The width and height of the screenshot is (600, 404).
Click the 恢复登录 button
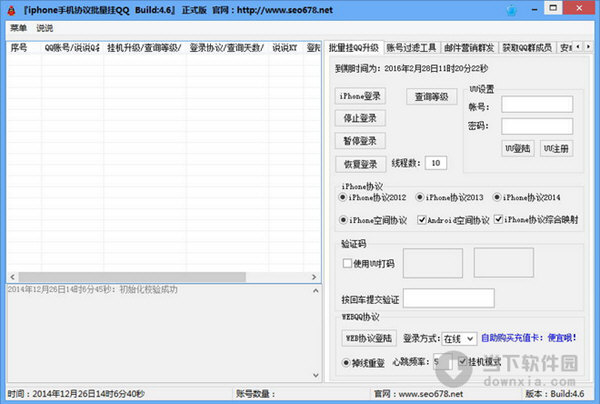point(360,165)
